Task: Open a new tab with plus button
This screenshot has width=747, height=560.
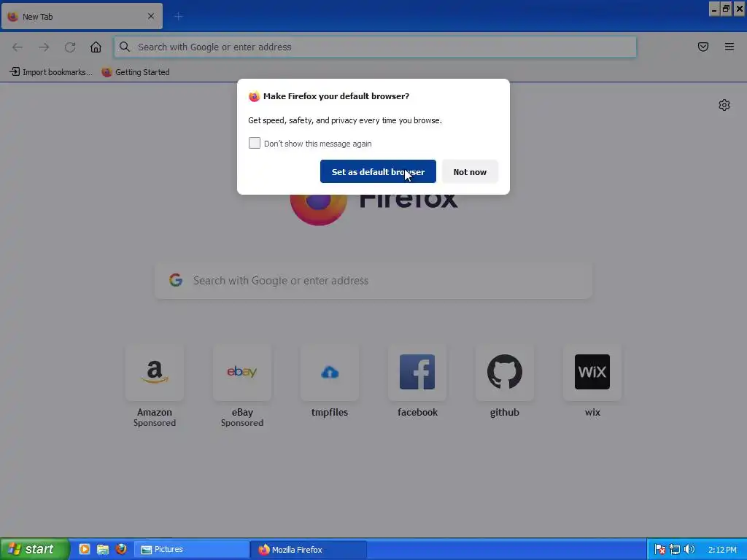Action: click(178, 17)
